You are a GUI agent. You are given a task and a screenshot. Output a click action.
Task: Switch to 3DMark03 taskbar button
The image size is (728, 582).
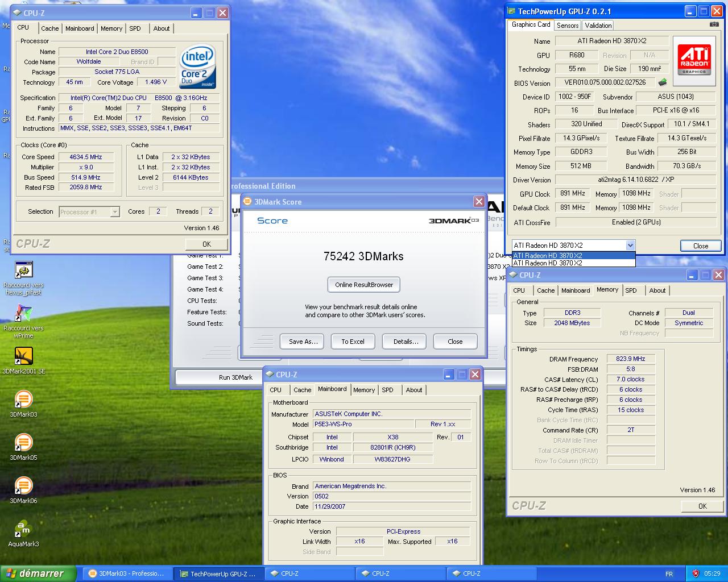pyautogui.click(x=127, y=573)
